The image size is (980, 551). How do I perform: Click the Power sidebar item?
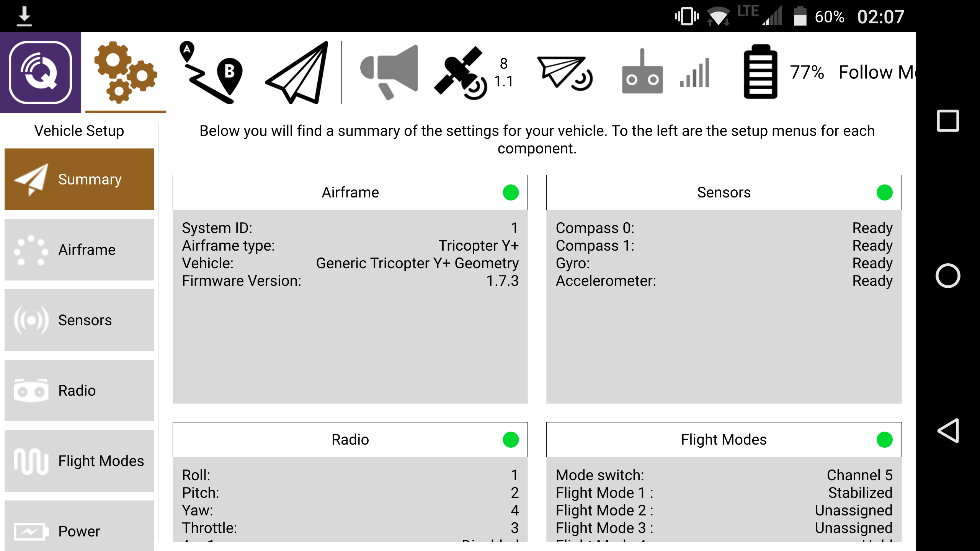coord(78,530)
